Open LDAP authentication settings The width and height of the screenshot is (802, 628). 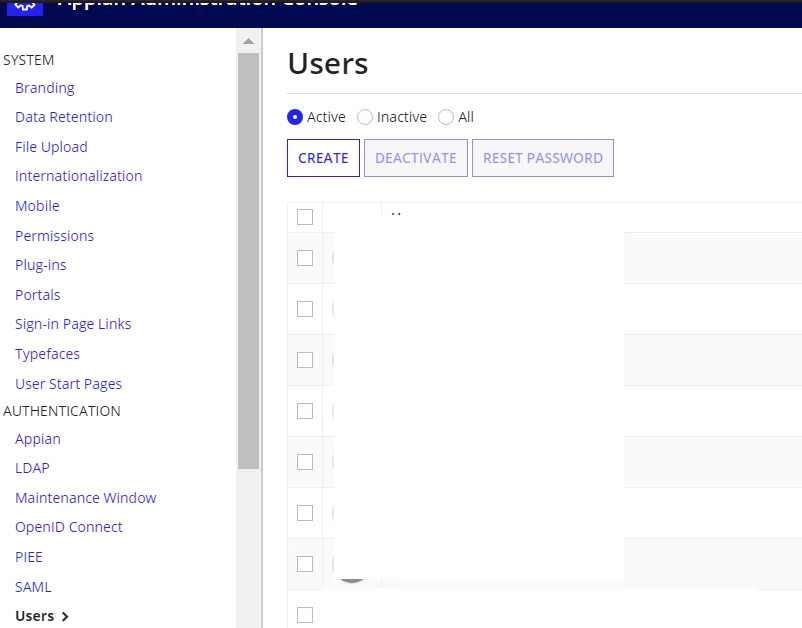click(32, 468)
